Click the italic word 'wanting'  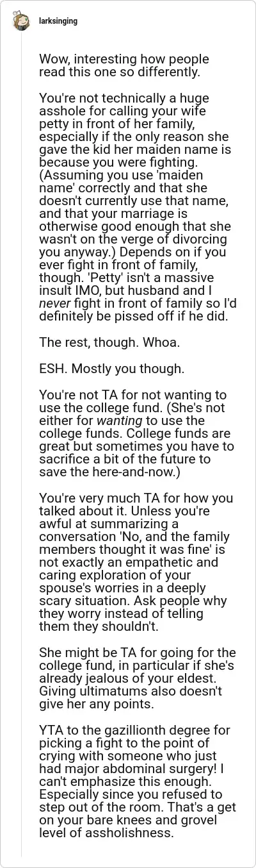(114, 421)
